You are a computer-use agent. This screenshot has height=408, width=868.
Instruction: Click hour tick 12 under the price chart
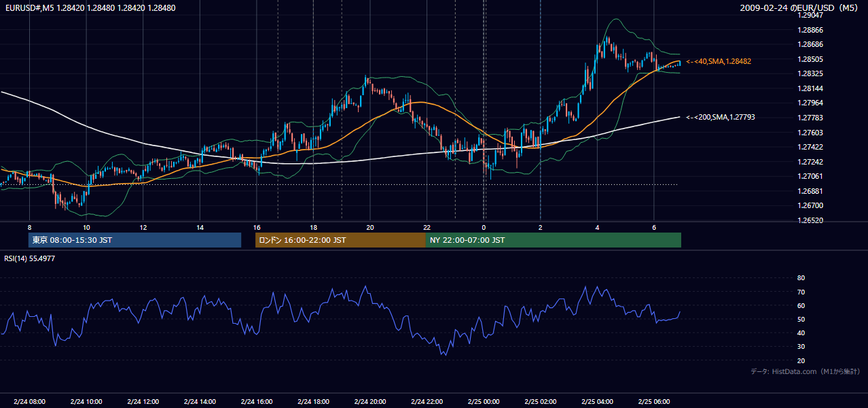(143, 227)
